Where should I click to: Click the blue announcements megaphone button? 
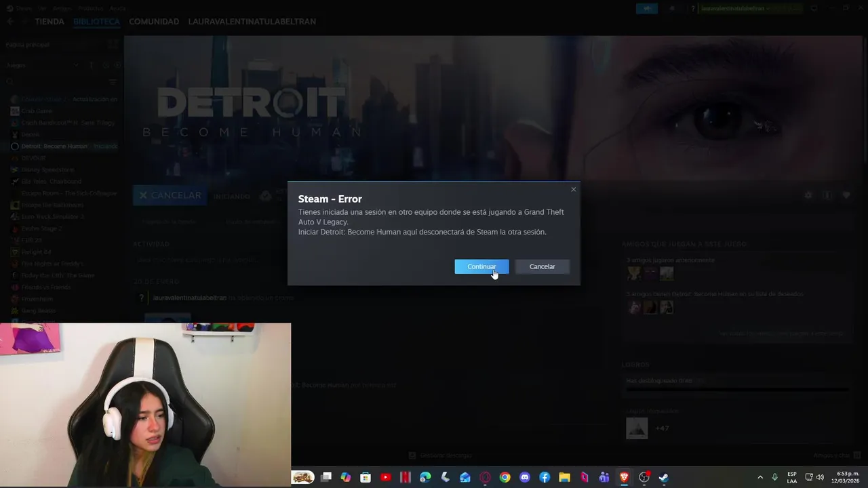point(646,8)
